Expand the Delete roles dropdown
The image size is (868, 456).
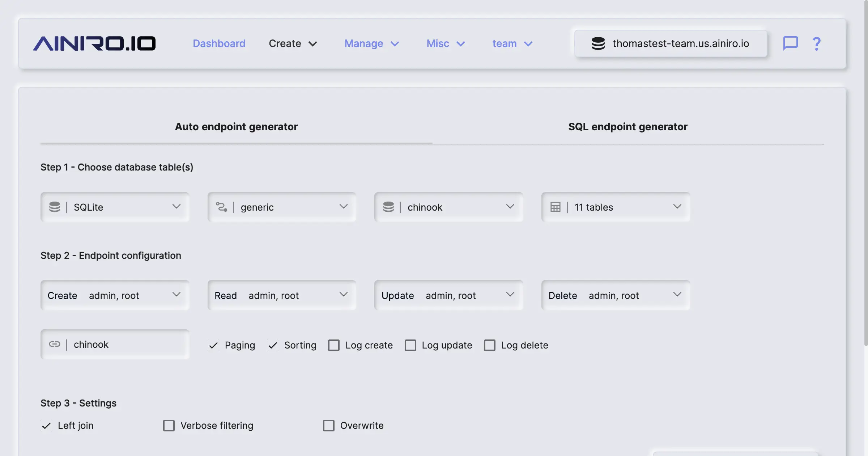616,295
